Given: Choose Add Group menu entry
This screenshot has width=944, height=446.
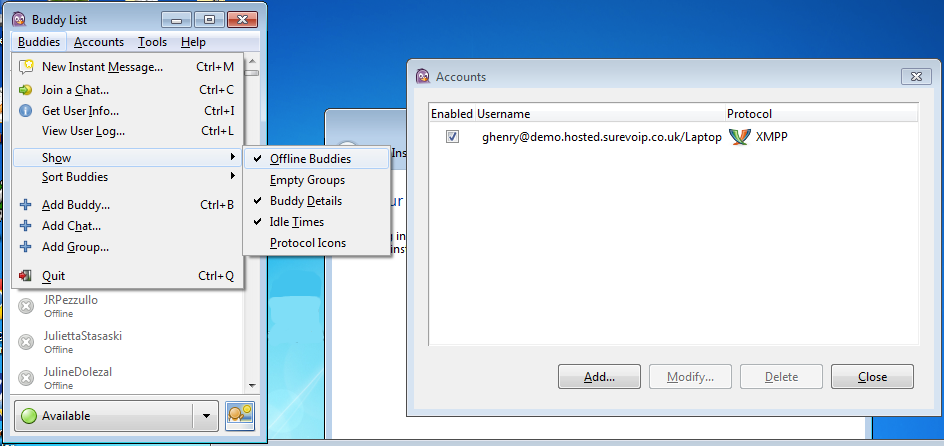Looking at the screenshot, I should point(128,247).
